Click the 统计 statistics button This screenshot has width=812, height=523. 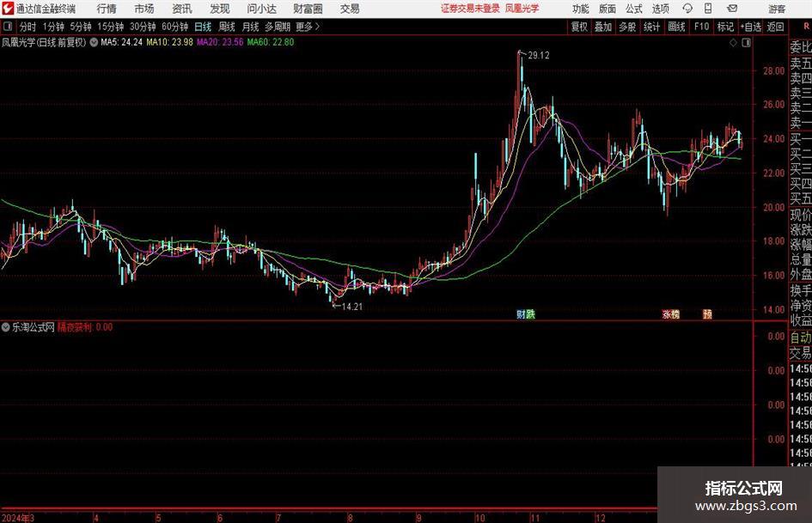tap(651, 27)
